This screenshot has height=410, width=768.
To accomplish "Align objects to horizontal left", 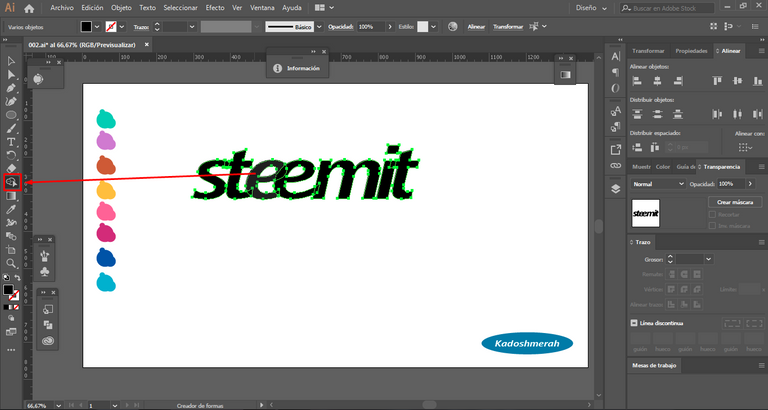I will [x=637, y=81].
